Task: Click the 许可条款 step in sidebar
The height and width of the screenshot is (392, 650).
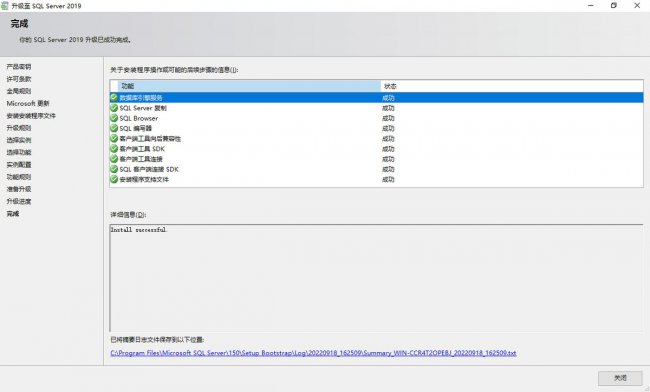Action: tap(19, 79)
